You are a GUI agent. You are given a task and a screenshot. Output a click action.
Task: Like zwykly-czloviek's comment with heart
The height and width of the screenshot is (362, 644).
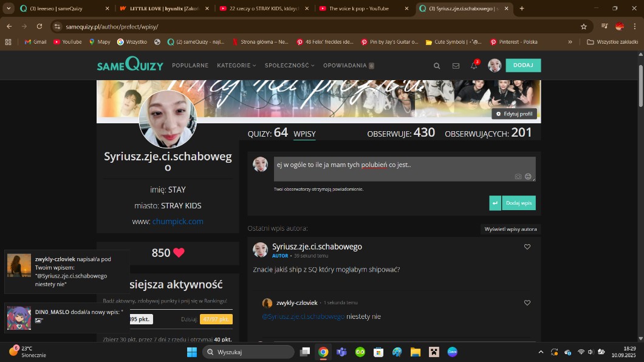527,302
